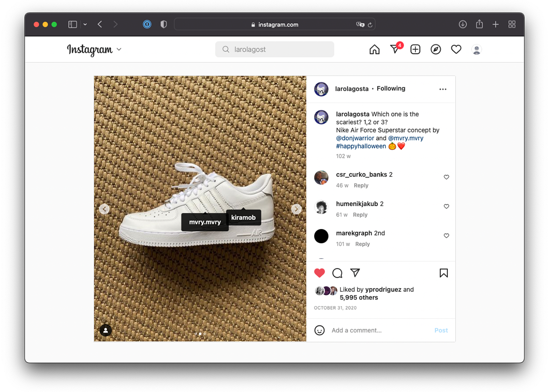Viewport: 549px width, 392px height.
Task: Click humenikjakub avatar
Action: coord(321,207)
